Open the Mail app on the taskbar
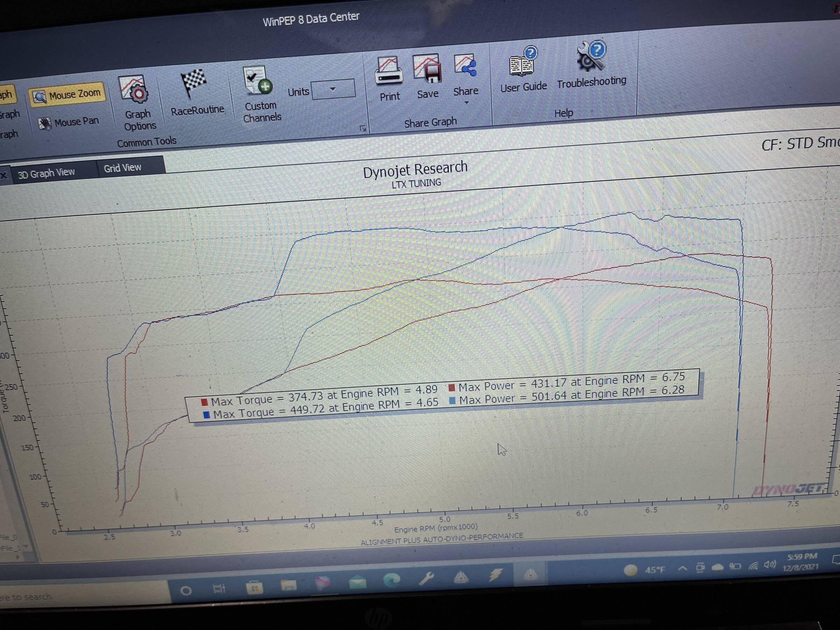The height and width of the screenshot is (630, 840). click(357, 581)
